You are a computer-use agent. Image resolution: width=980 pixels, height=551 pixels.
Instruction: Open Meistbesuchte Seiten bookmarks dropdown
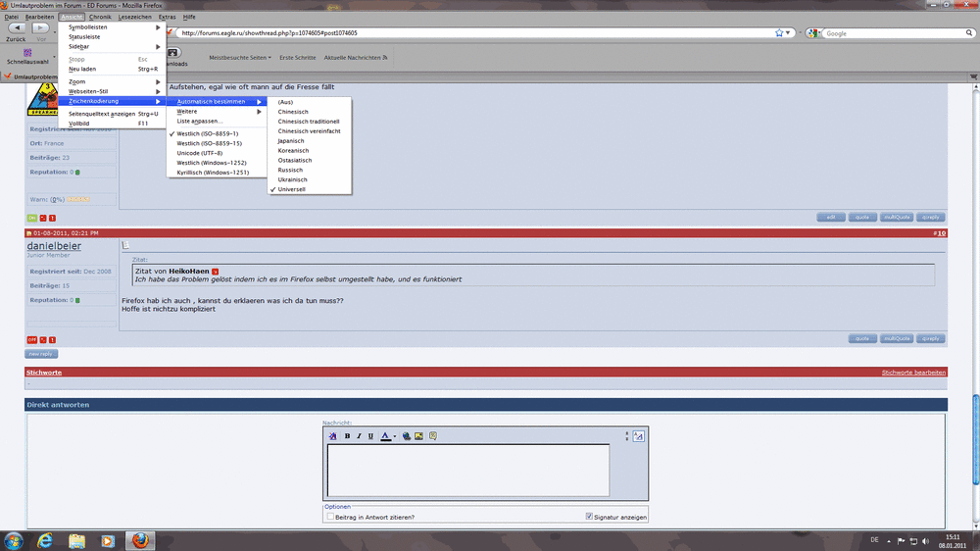pos(240,58)
